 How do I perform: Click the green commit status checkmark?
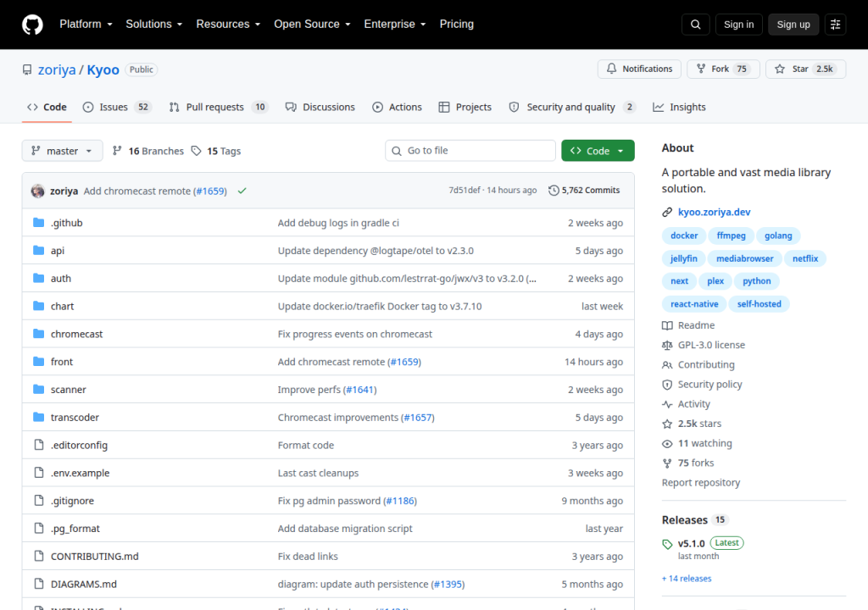[x=242, y=191]
